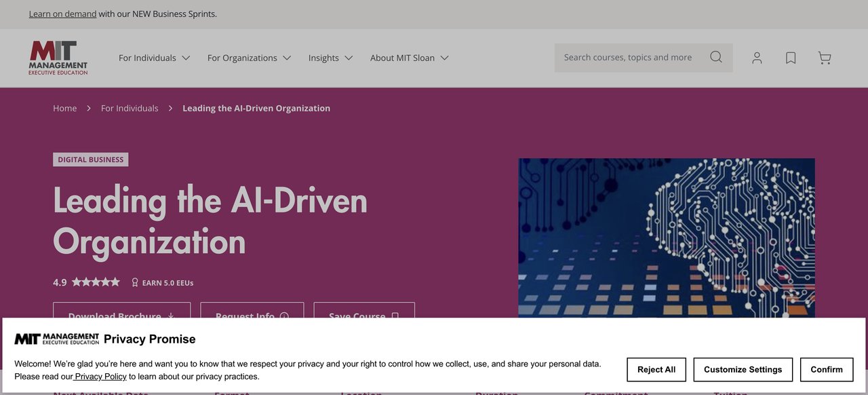The height and width of the screenshot is (395, 868).
Task: Click the Leading the AI-Driven Organization breadcrumb
Action: coord(256,108)
